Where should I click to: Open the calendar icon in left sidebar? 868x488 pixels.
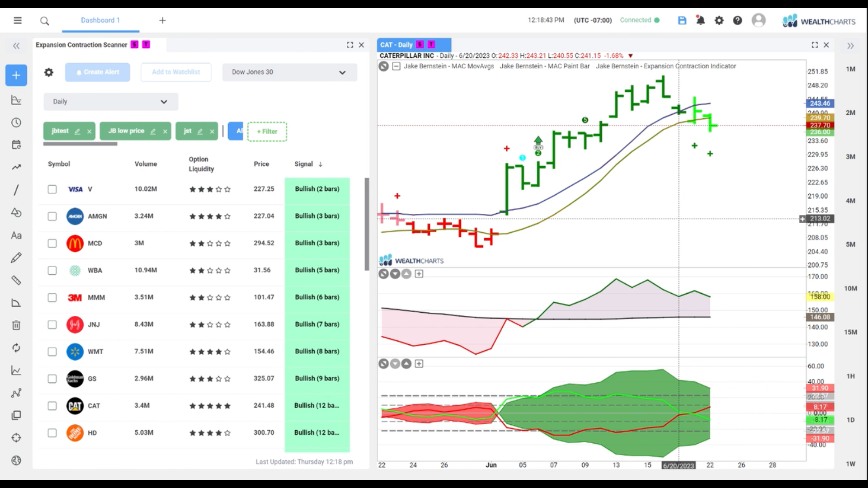click(x=16, y=145)
